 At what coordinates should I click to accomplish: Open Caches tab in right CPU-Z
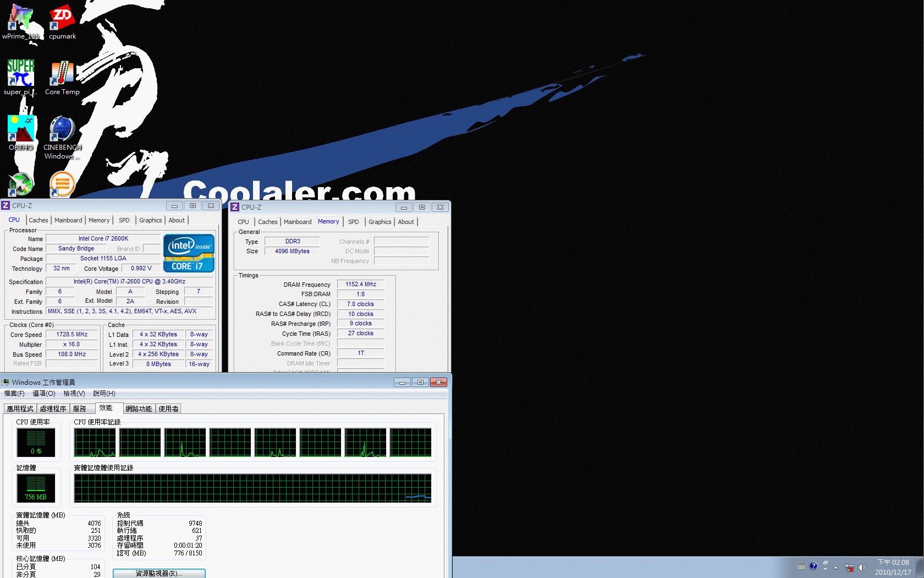[268, 222]
